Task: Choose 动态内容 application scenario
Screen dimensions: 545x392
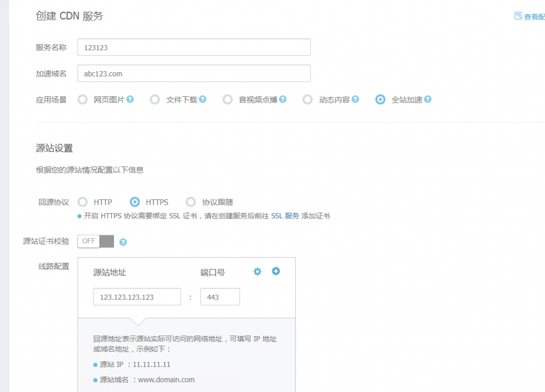Action: coord(307,99)
